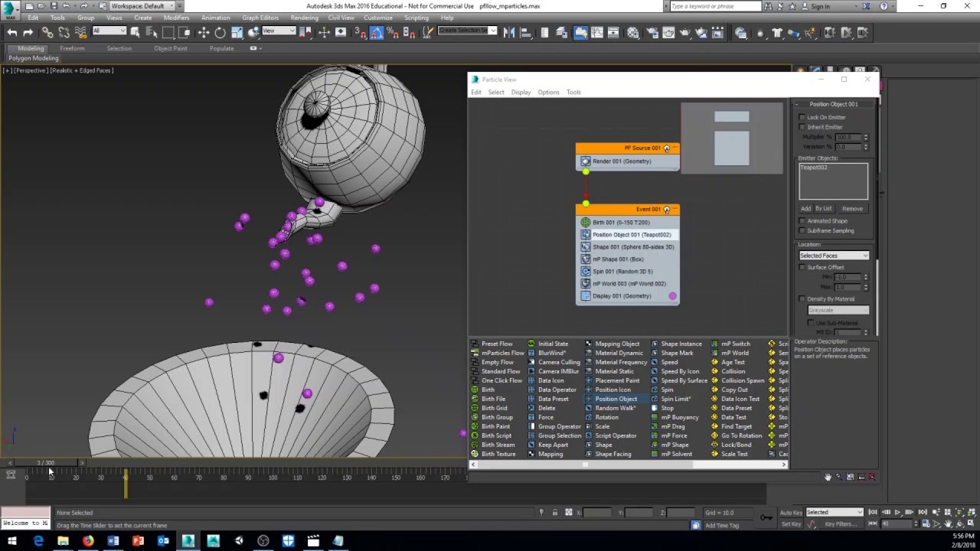Select Teapot002 in Emitter Objects list

[814, 168]
